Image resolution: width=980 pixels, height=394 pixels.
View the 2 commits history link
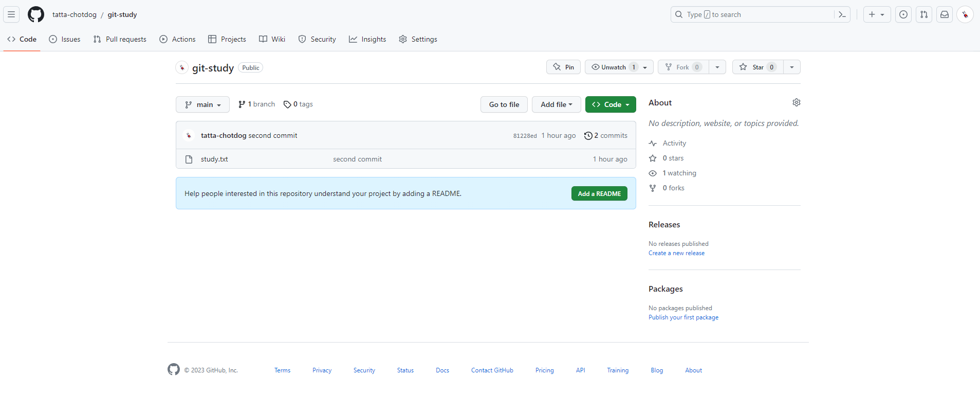606,136
